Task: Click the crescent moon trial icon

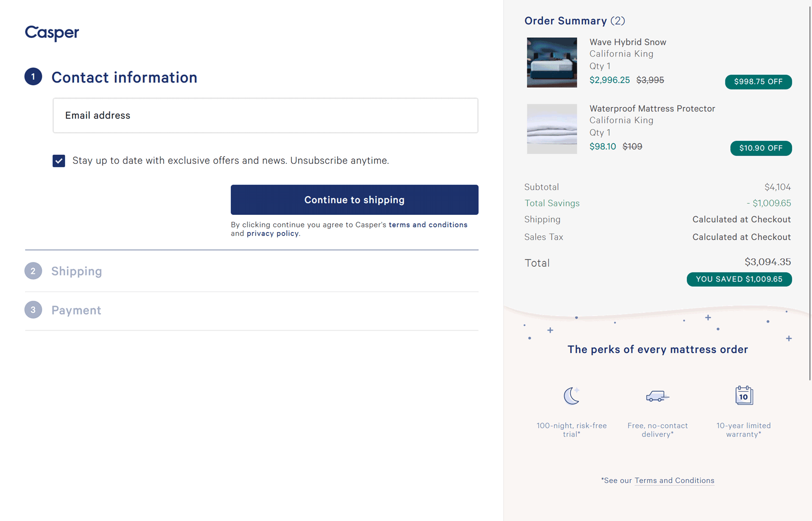Action: click(571, 396)
